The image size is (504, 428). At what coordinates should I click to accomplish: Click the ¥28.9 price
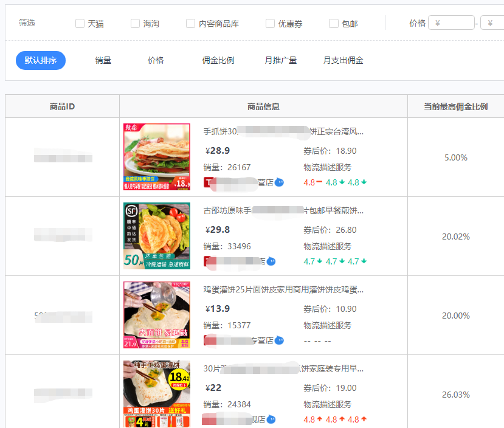218,151
